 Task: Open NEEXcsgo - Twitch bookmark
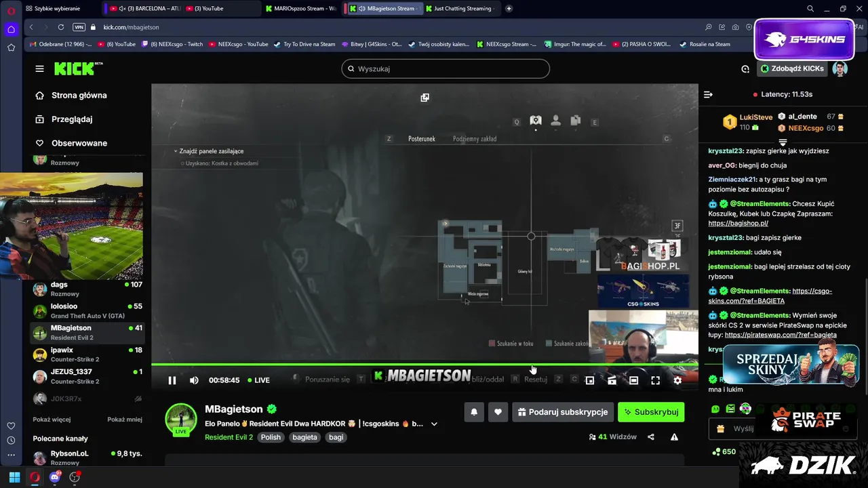pos(171,44)
